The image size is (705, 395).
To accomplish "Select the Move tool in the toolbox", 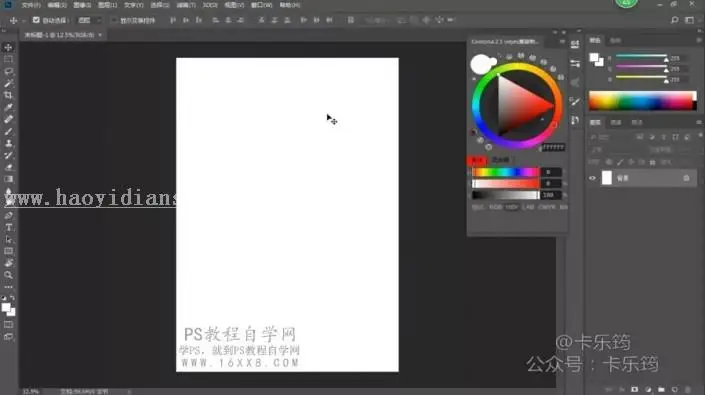I will coord(8,47).
